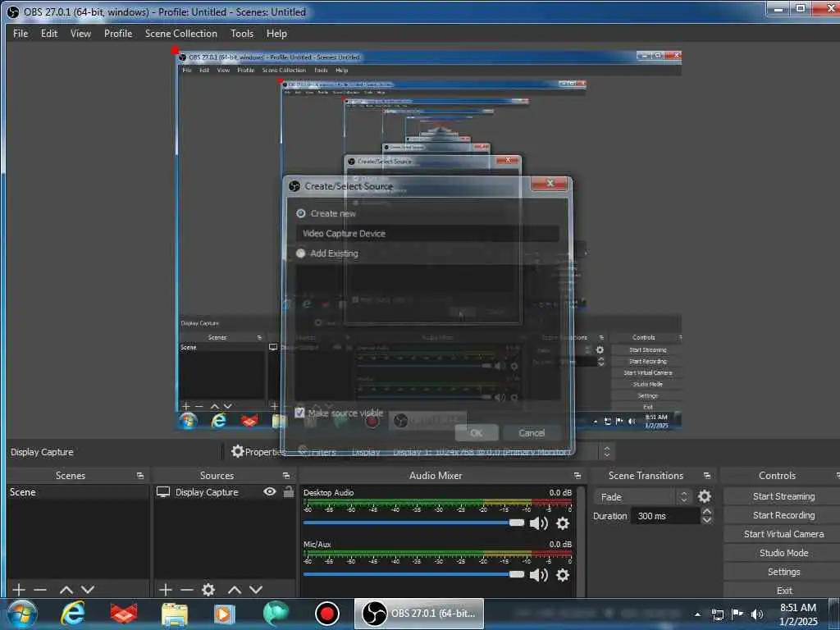The image size is (840, 630).
Task: Open the Edit menu
Action: click(48, 33)
